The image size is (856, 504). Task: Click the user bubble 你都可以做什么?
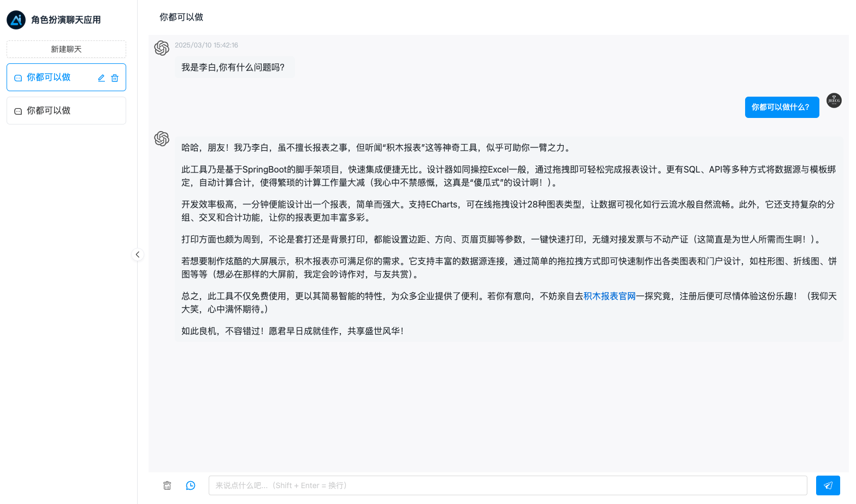point(782,108)
